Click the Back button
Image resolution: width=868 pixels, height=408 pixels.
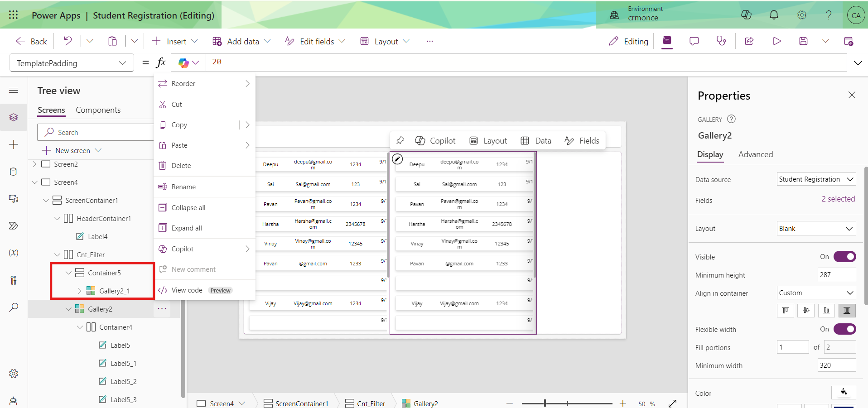[31, 41]
